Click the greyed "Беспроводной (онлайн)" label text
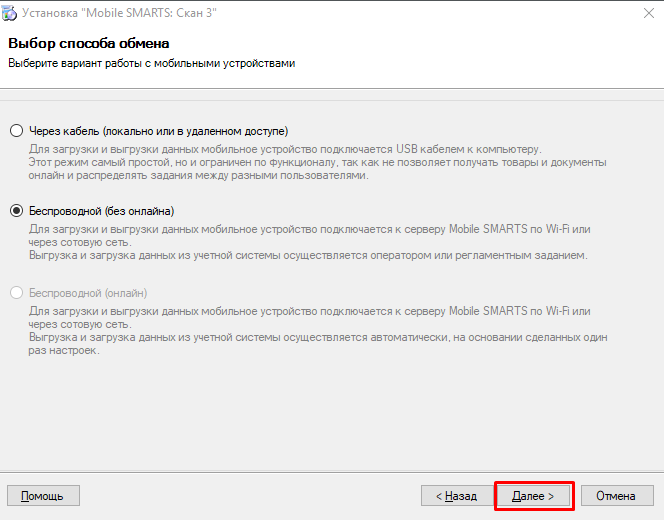Viewport: 664px width, 520px height. [x=88, y=293]
